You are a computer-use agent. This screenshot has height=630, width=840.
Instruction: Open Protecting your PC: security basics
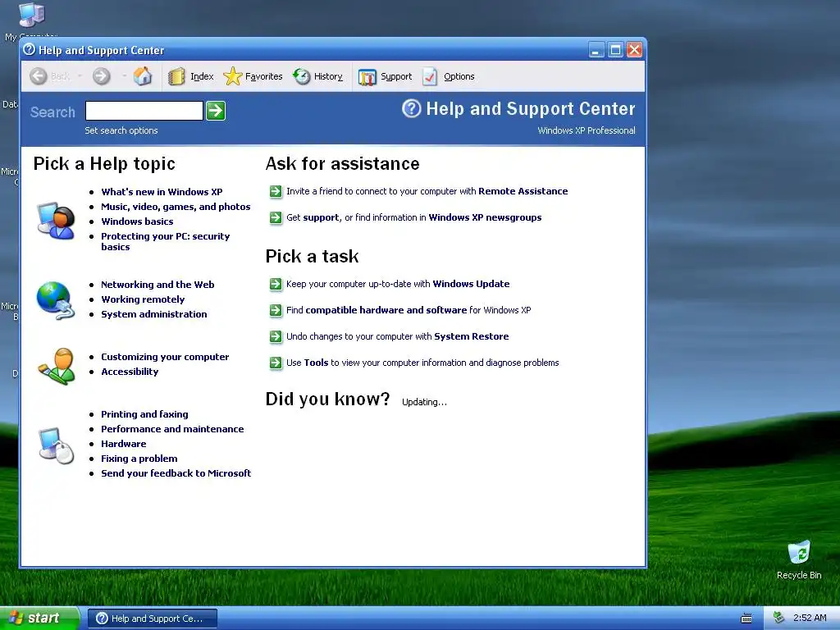[x=166, y=242]
